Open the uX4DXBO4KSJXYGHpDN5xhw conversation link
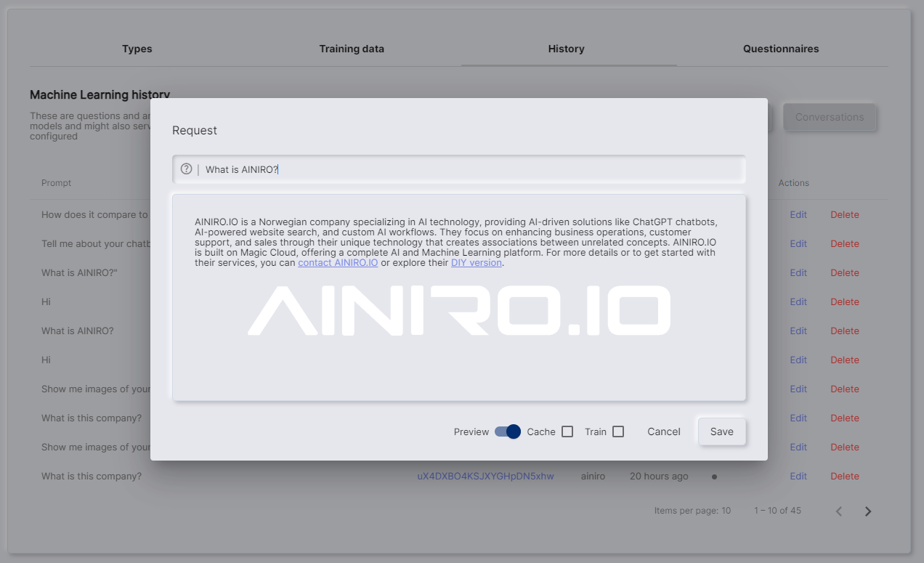The width and height of the screenshot is (924, 563). (485, 477)
